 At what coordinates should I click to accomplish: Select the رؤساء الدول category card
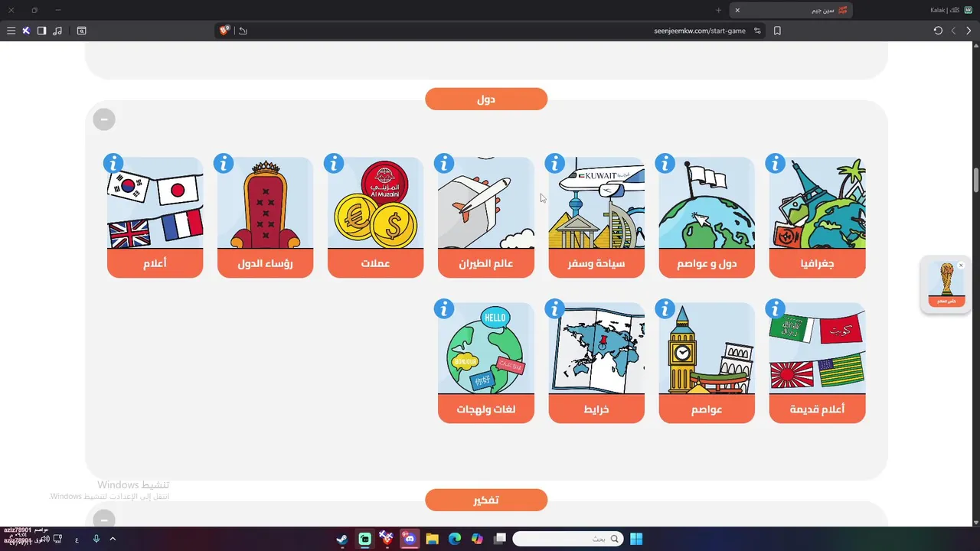(266, 217)
